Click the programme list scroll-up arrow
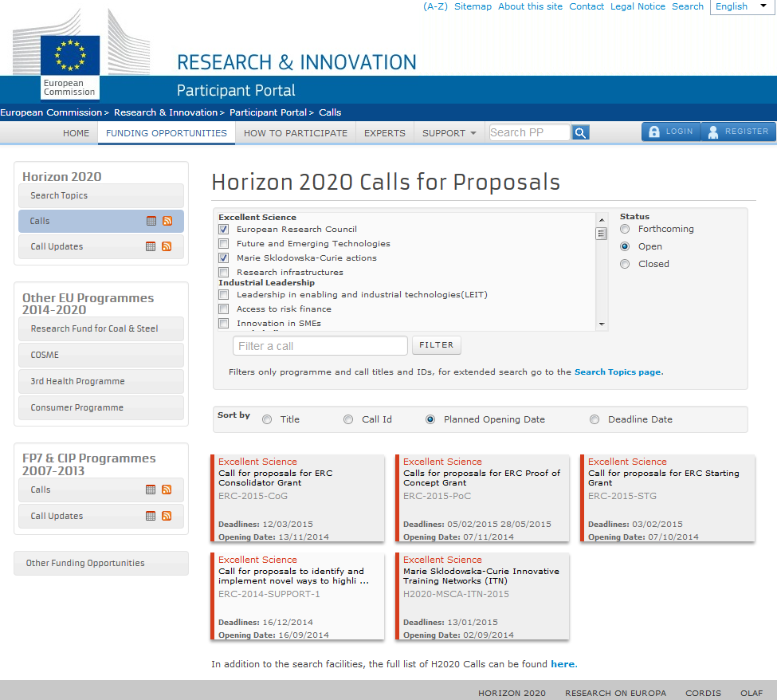 [602, 219]
